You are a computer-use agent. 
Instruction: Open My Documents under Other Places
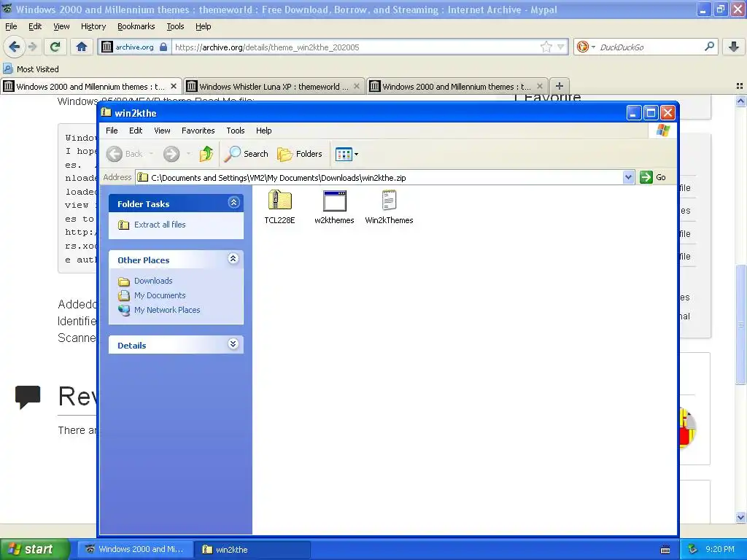(x=160, y=295)
